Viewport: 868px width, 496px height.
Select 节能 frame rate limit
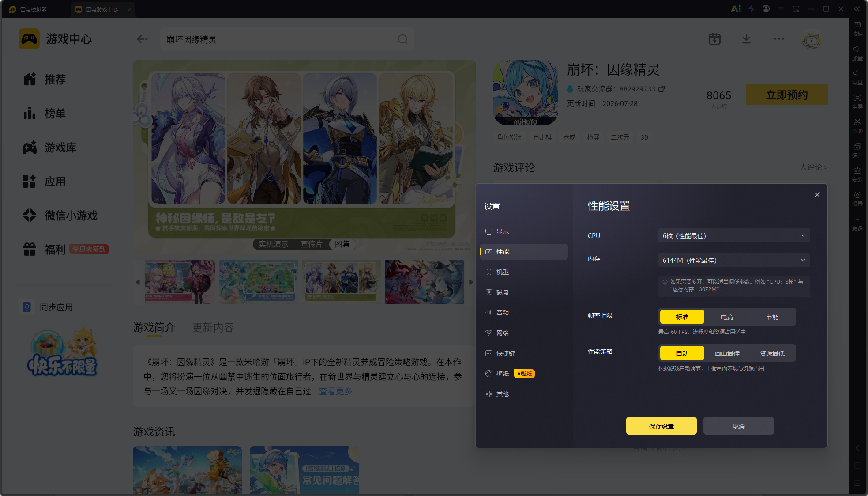click(772, 317)
